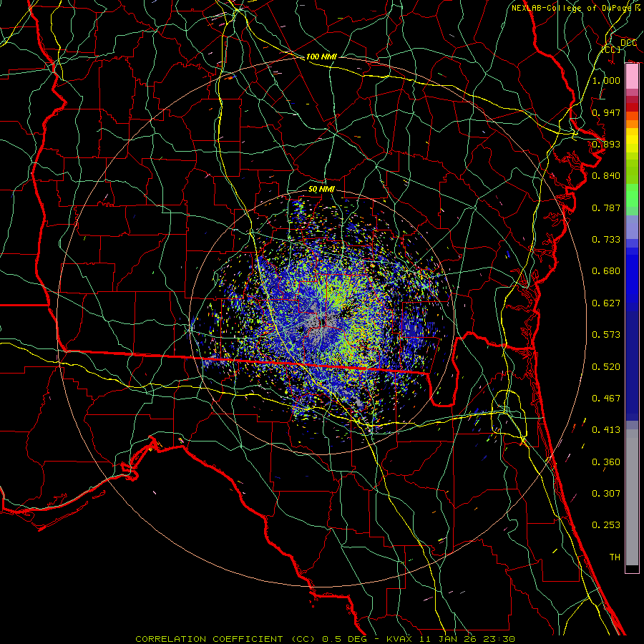Image resolution: width=644 pixels, height=644 pixels.
Task: Click the 0.893 color scale value
Action: [x=606, y=144]
